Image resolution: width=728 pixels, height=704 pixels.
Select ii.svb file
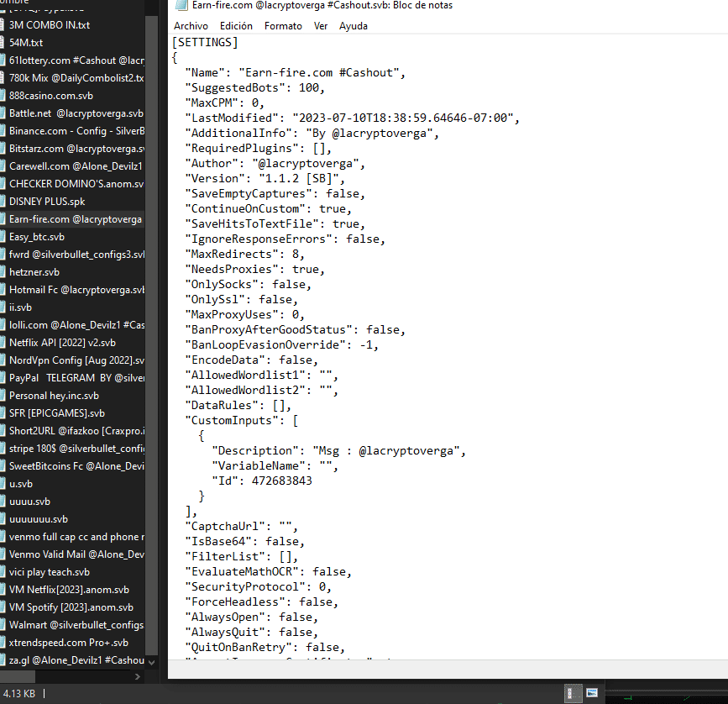pyautogui.click(x=72, y=307)
